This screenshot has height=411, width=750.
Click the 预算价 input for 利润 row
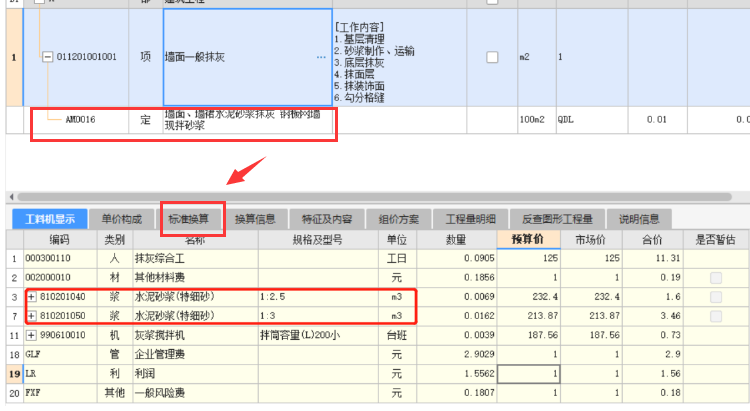coord(528,374)
